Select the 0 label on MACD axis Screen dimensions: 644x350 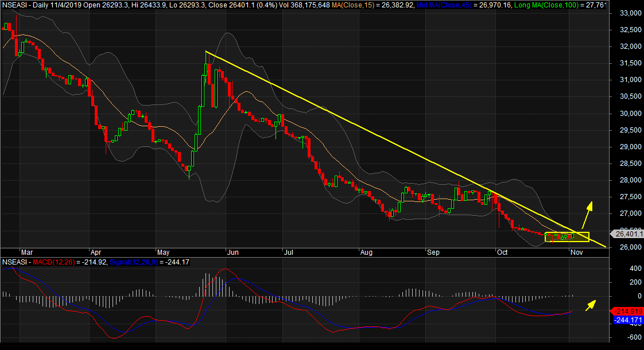tap(639, 295)
